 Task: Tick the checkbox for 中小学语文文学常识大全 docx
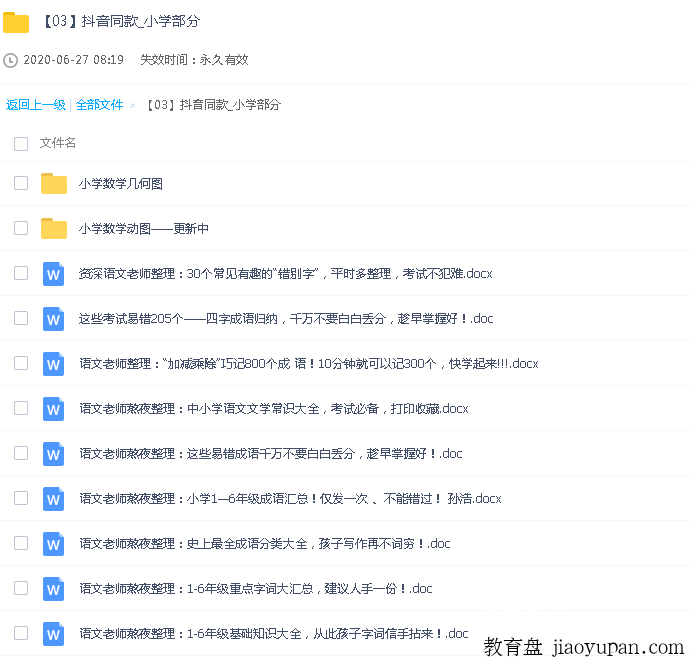[x=21, y=408]
